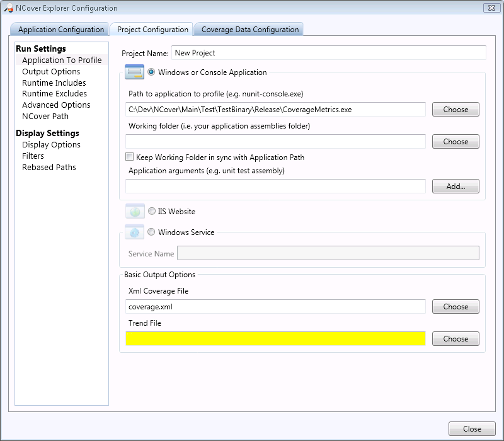504x441 pixels.
Task: Click the Windows or Console Application icon
Action: click(135, 72)
